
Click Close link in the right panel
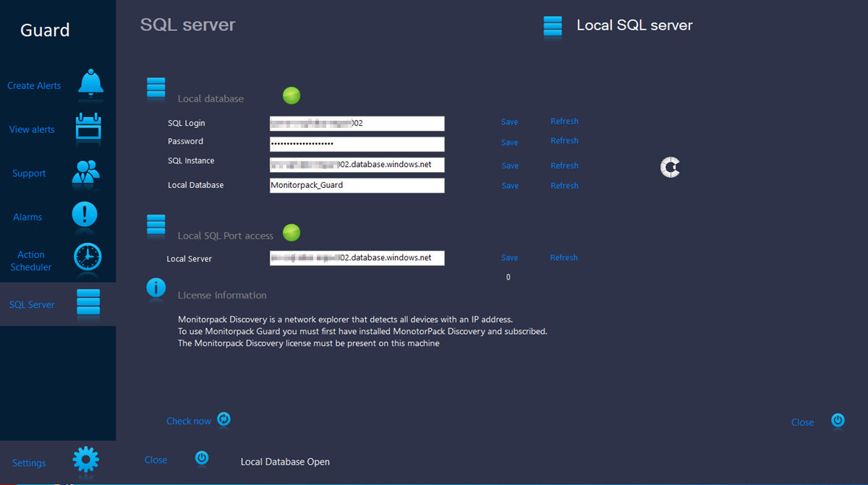click(x=802, y=423)
